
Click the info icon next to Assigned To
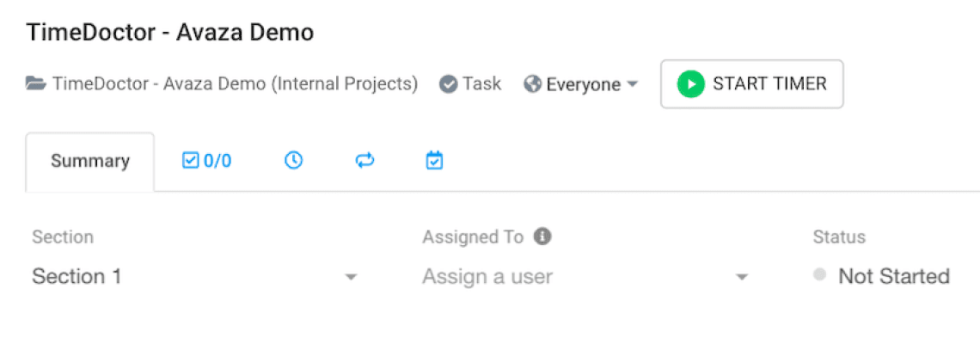542,237
